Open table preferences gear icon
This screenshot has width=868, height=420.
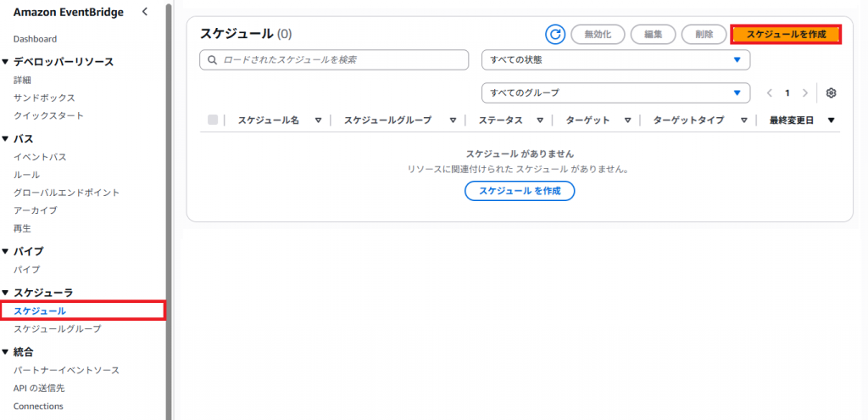point(831,92)
